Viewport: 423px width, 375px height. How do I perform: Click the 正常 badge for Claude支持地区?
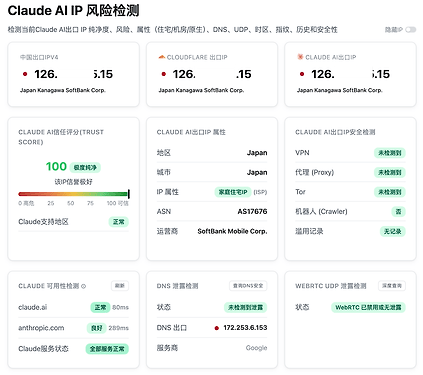[119, 222]
